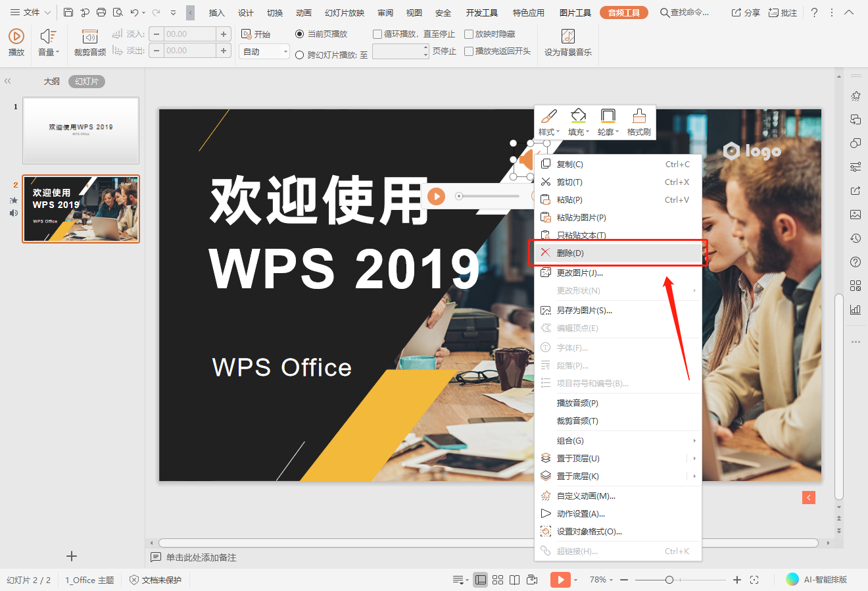Choose Format Object (设置对象格式) menu entry
Screen dimensions: 868x591
click(617, 531)
